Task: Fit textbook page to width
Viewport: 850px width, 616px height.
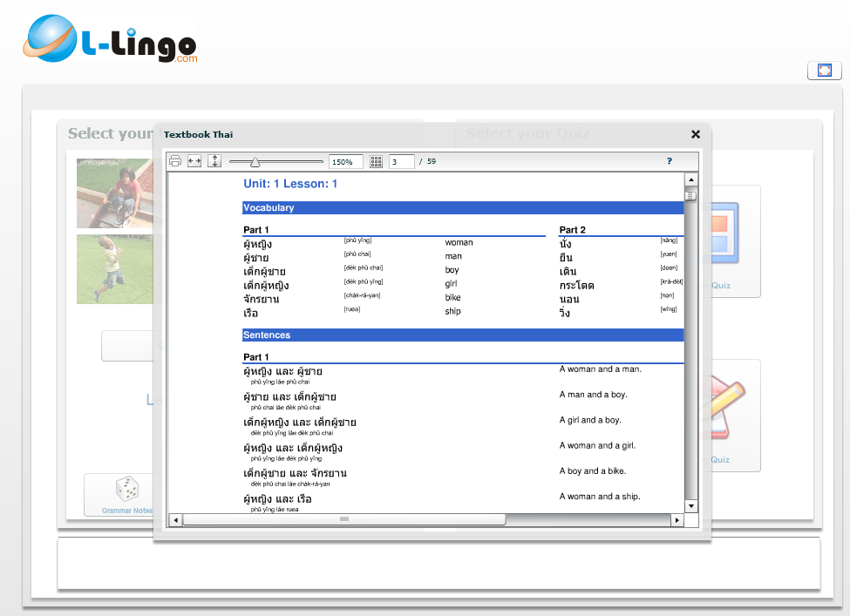Action: (x=194, y=161)
